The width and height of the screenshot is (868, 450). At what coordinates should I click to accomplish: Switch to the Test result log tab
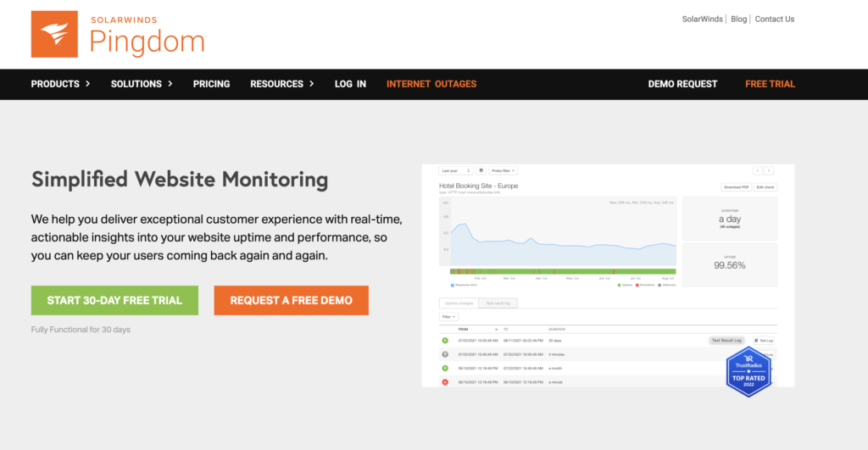click(x=497, y=303)
